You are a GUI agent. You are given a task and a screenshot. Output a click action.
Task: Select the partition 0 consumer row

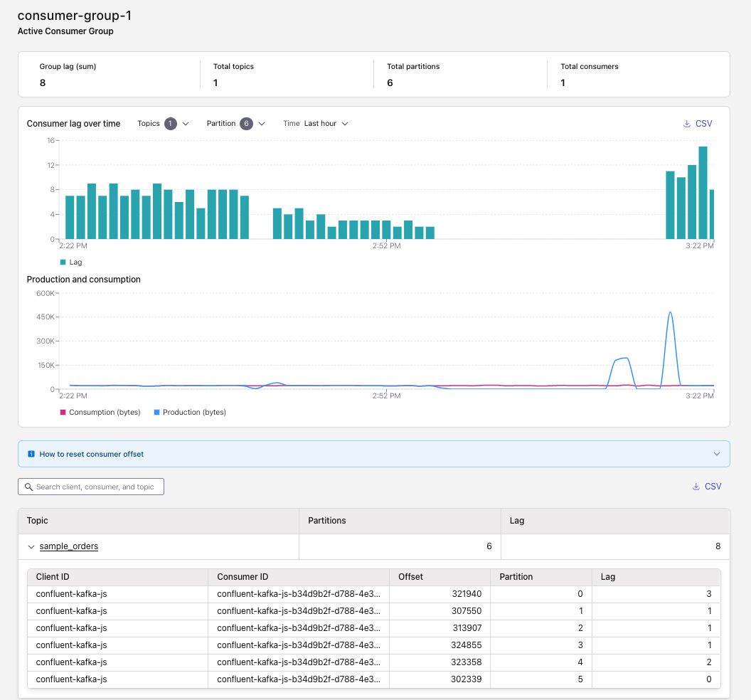click(373, 594)
